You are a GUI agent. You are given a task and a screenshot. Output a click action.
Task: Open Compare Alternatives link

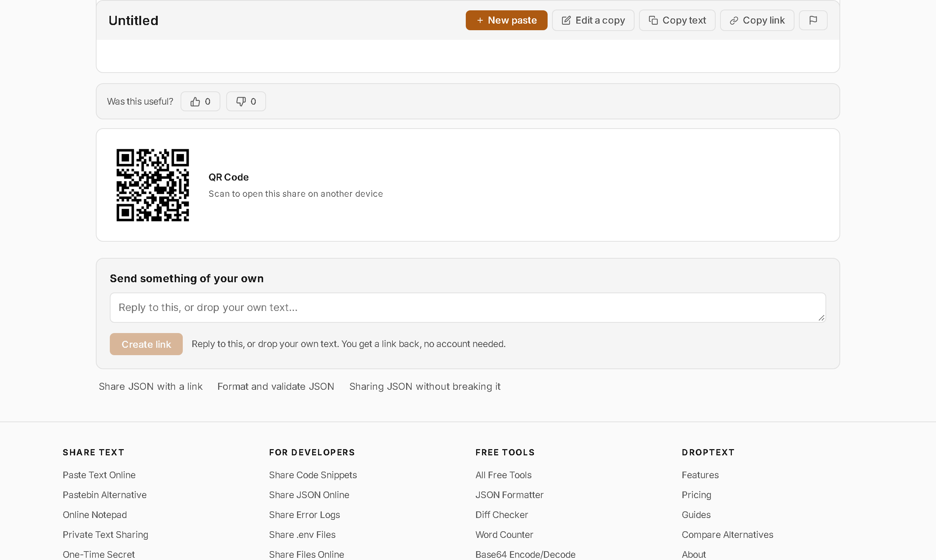pyautogui.click(x=727, y=535)
